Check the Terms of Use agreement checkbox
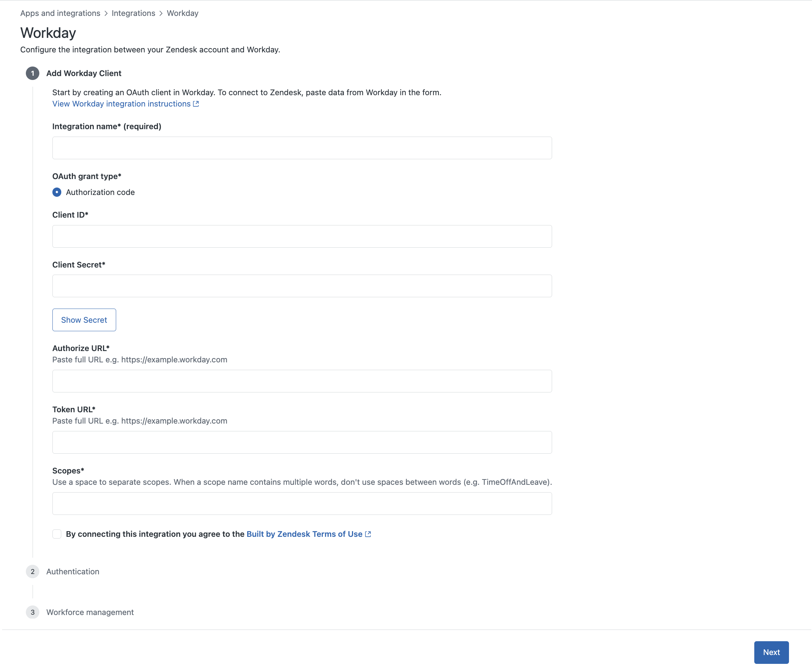The image size is (812, 672). [x=57, y=534]
